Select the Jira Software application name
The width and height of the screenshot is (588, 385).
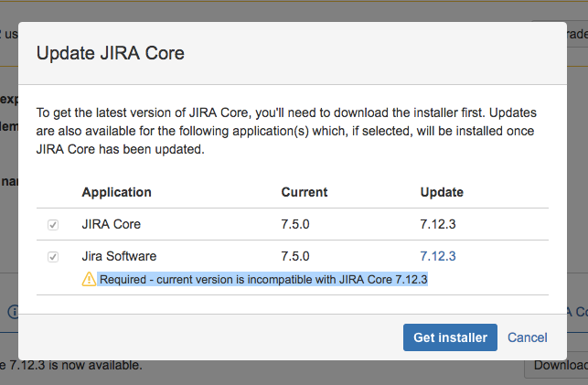[119, 256]
